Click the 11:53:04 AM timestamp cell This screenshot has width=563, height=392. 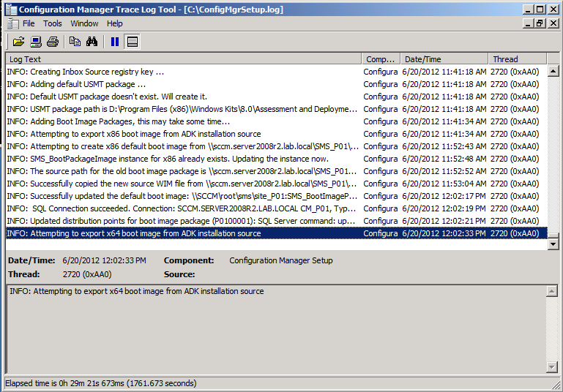point(444,184)
